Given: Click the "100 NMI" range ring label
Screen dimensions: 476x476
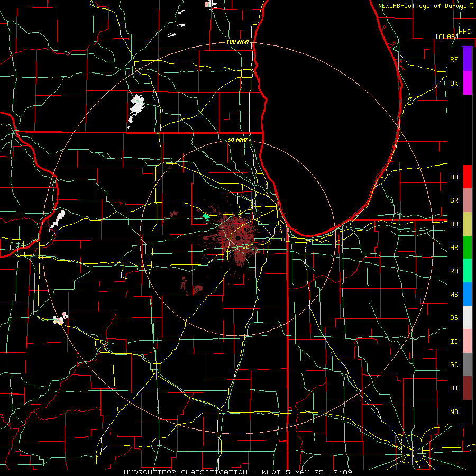Looking at the screenshot, I should (237, 42).
